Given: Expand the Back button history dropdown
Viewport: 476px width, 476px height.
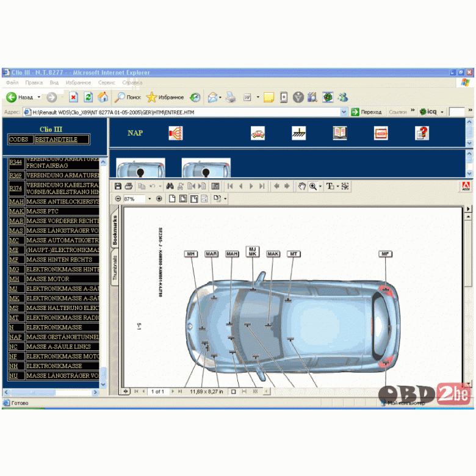Looking at the screenshot, I should (x=39, y=97).
